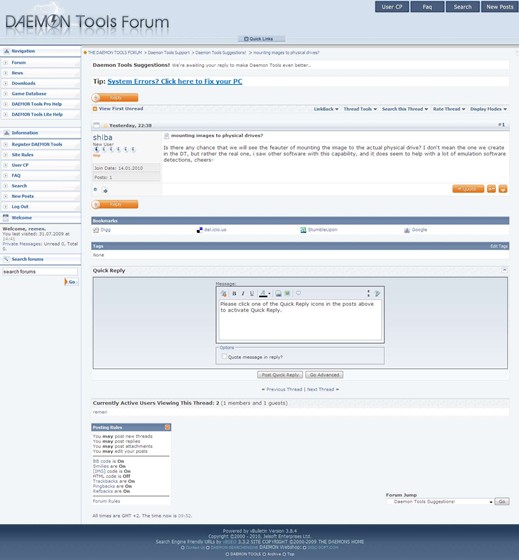519x560 pixels.
Task: Click the Go Advanced button
Action: [324, 375]
